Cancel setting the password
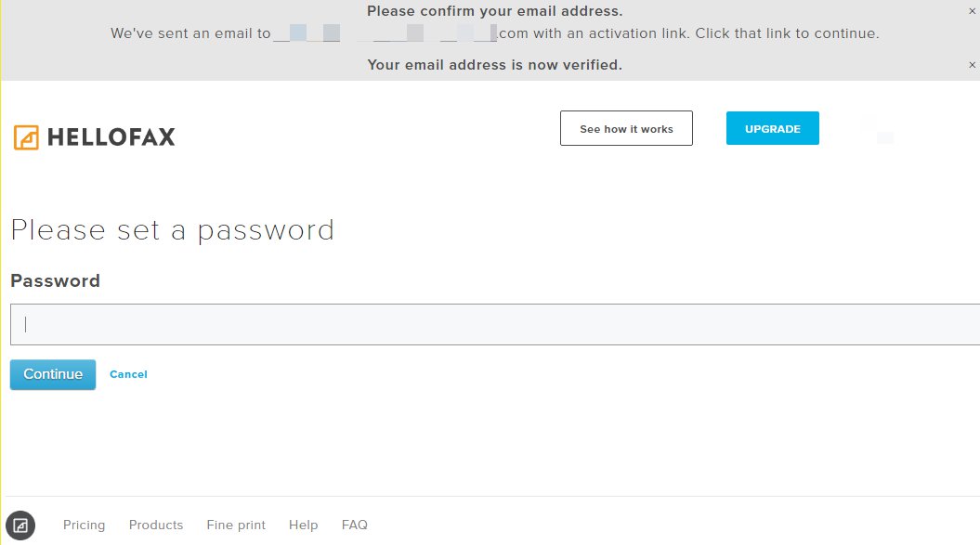 pyautogui.click(x=128, y=374)
